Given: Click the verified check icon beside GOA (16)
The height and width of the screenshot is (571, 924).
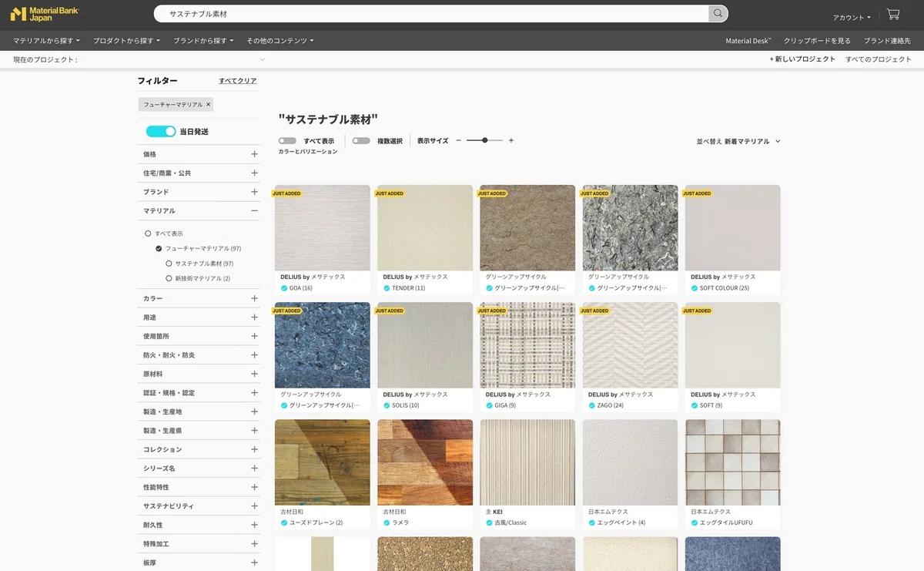Looking at the screenshot, I should click(284, 287).
